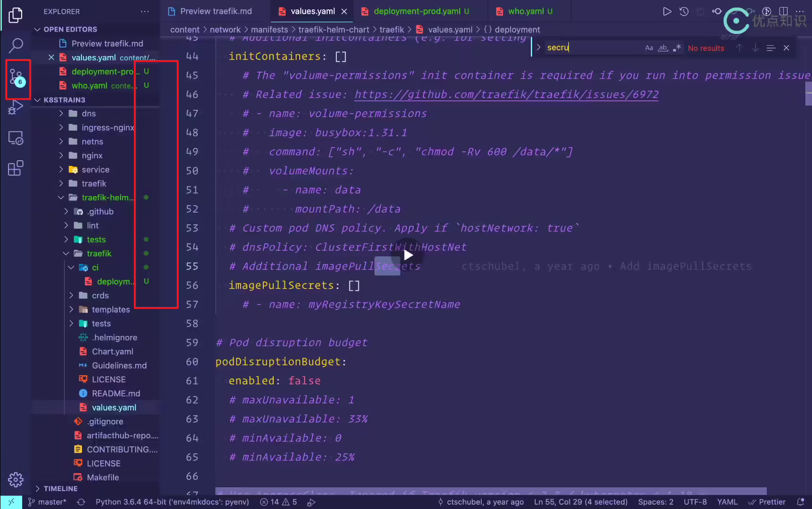Click the debug start icon in status bar

coord(311,502)
